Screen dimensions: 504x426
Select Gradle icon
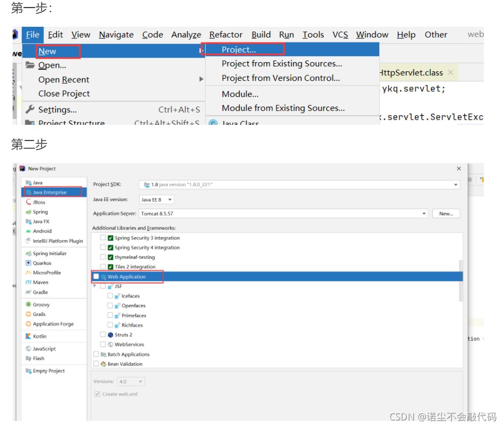click(29, 292)
